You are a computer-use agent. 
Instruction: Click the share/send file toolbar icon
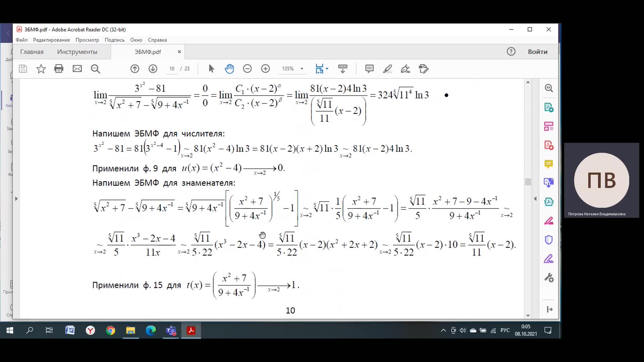coord(424,69)
